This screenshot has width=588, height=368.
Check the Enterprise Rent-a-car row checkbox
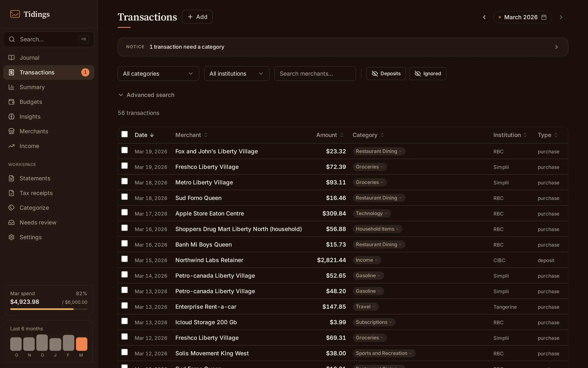124,305
